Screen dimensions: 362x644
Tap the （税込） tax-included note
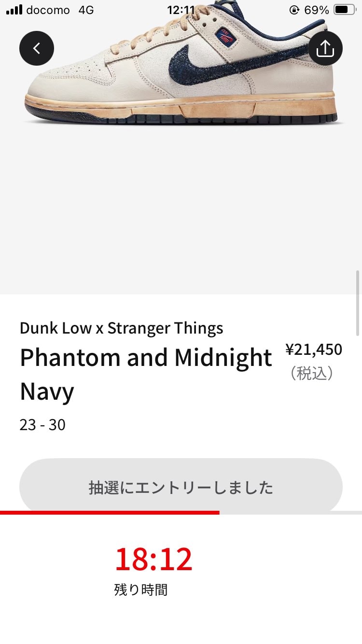312,373
